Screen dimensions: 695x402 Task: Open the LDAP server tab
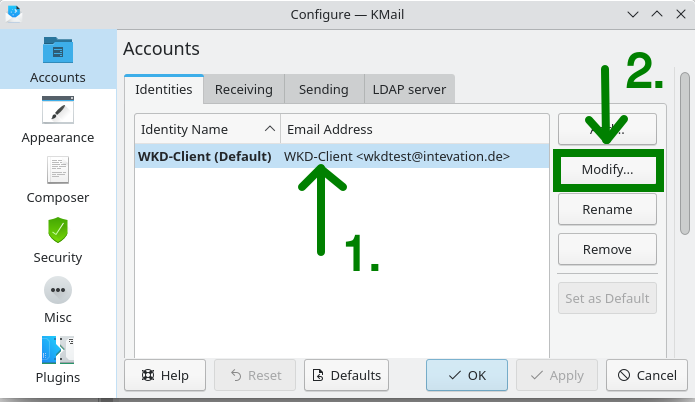pos(409,90)
